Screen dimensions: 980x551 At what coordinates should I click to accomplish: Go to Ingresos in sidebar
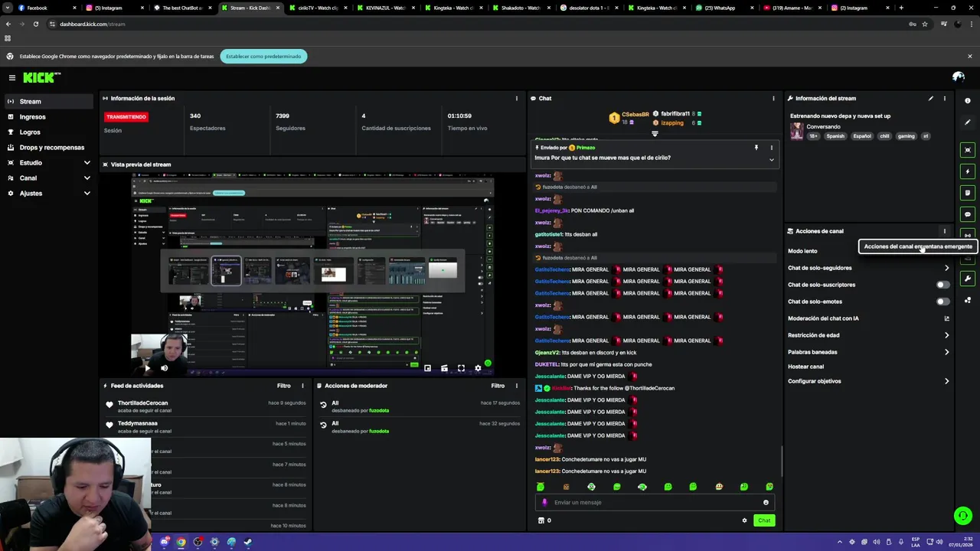coord(47,117)
